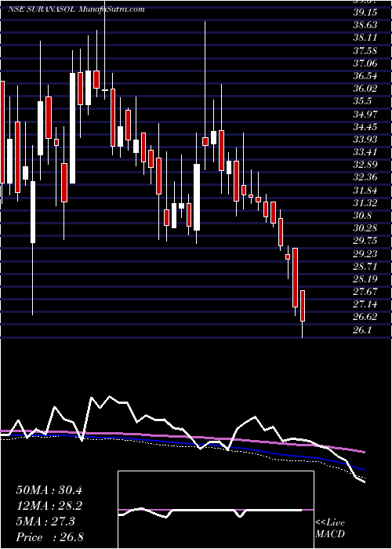Viewport: 392px width, 549px height.
Task: Click the 50MA : 30.4 readout
Action: click(49, 490)
